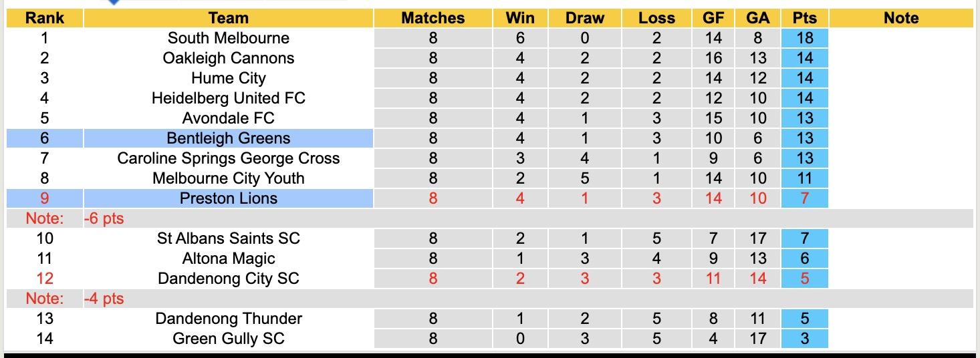Open the Dandenong City SC team link
This screenshot has width=980, height=358.
(x=228, y=279)
